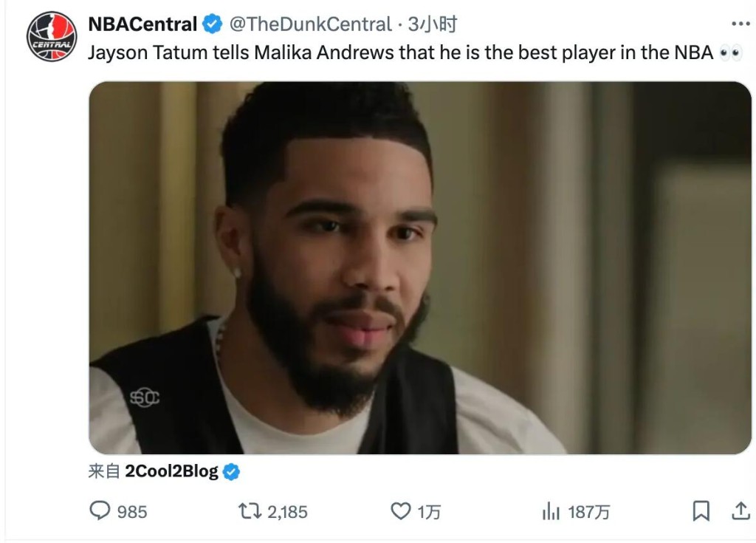756x543 pixels.
Task: Like the post with the heart icon
Action: tap(400, 510)
